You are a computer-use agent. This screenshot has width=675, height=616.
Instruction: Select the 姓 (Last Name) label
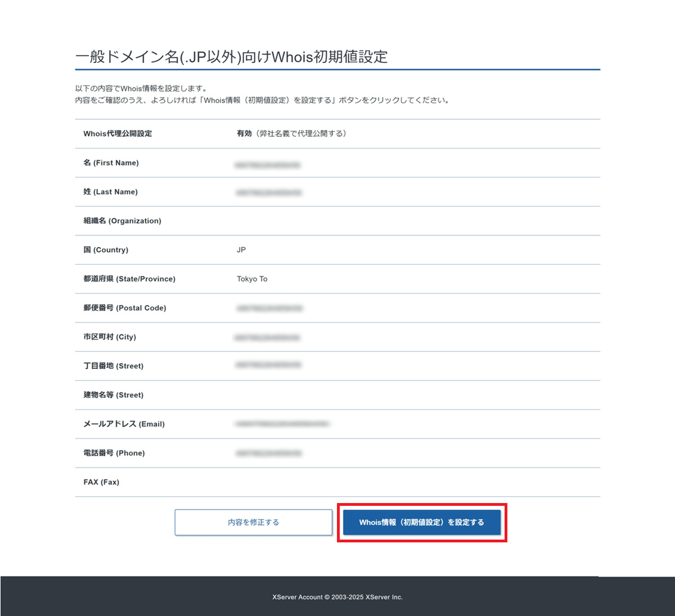click(110, 192)
